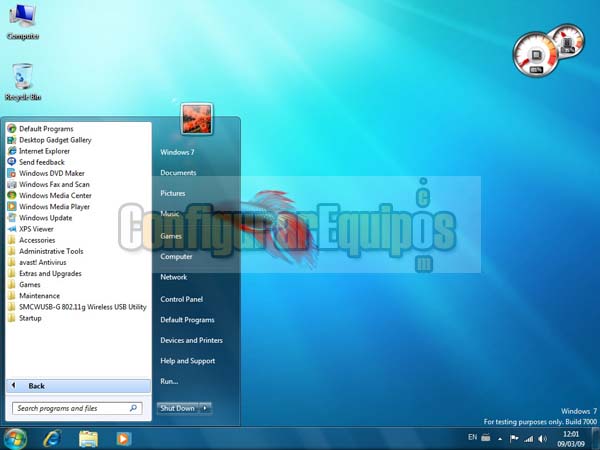600x450 pixels.
Task: Click the user account picture
Action: point(197,119)
